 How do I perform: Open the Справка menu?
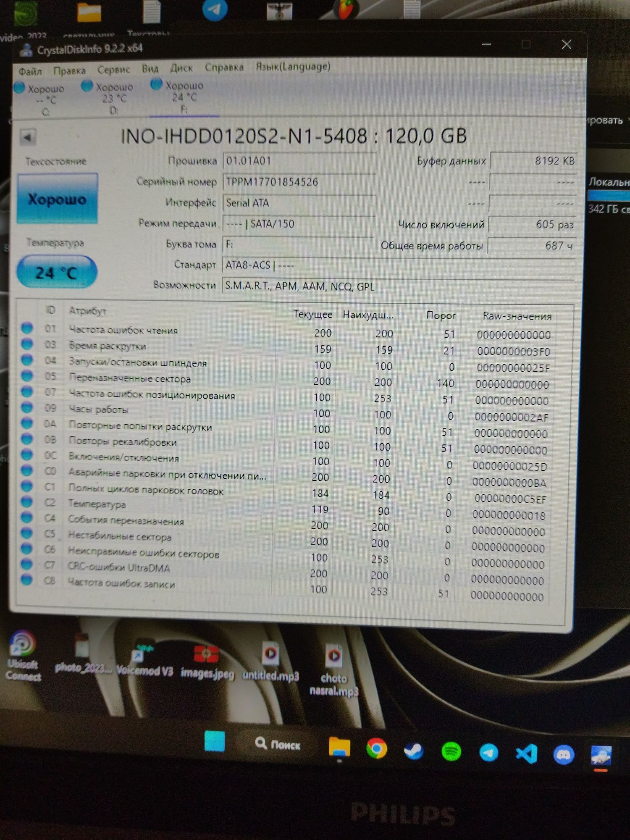tap(224, 67)
